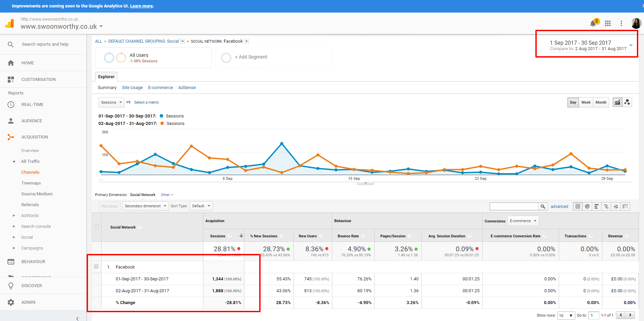The width and height of the screenshot is (644, 321).
Task: Open the notifications bell
Action: [593, 23]
